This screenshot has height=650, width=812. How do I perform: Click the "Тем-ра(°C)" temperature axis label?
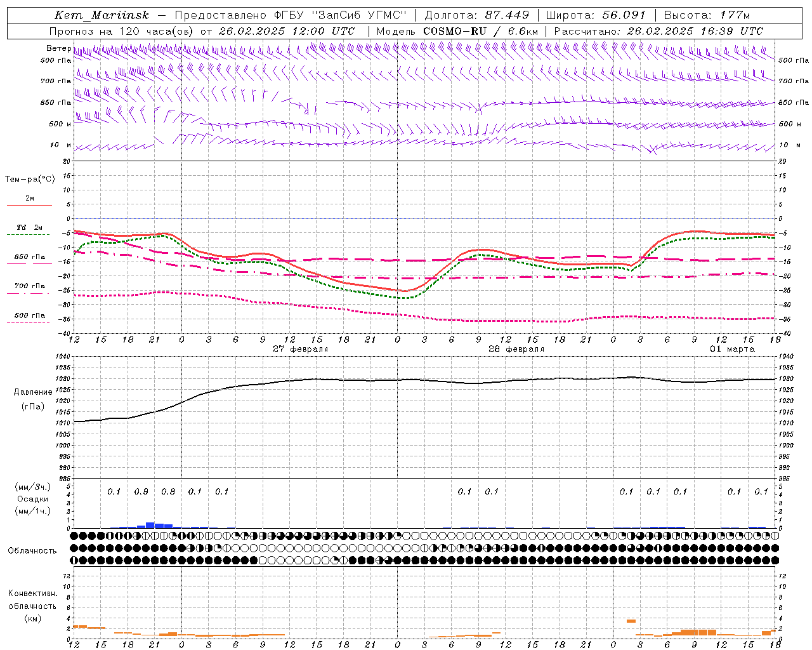[30, 180]
